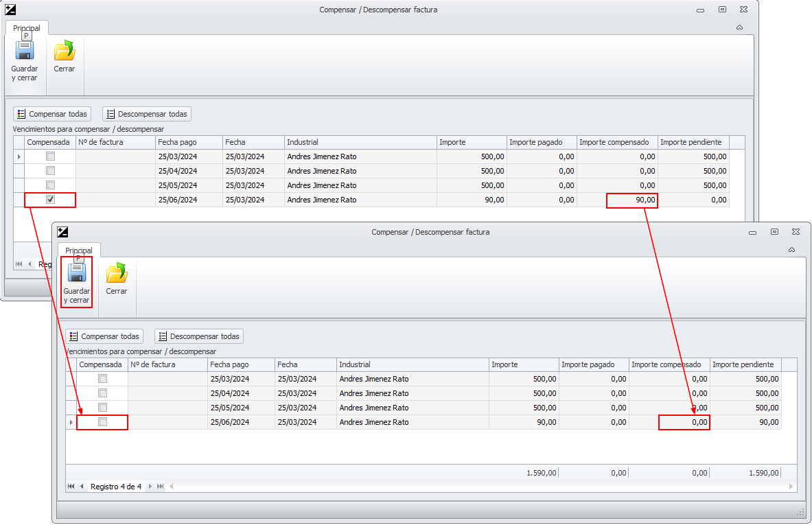This screenshot has height=525, width=812.
Task: Click Descompensar todas in the front window
Action: [198, 336]
